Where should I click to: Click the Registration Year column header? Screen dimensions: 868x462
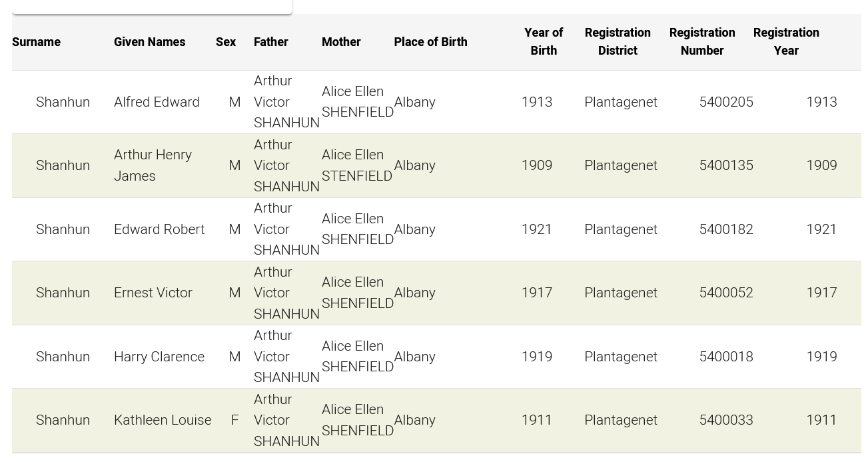click(786, 41)
